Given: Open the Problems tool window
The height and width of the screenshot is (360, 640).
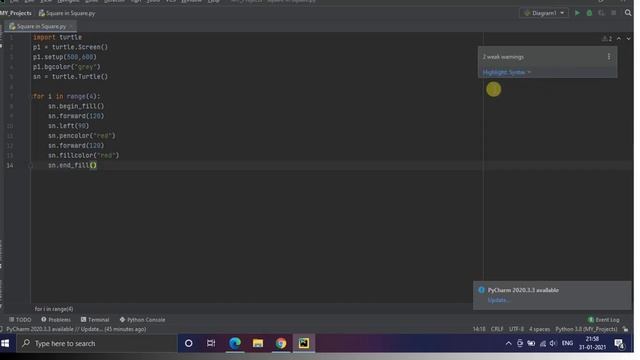Looking at the screenshot, I should click(x=56, y=320).
